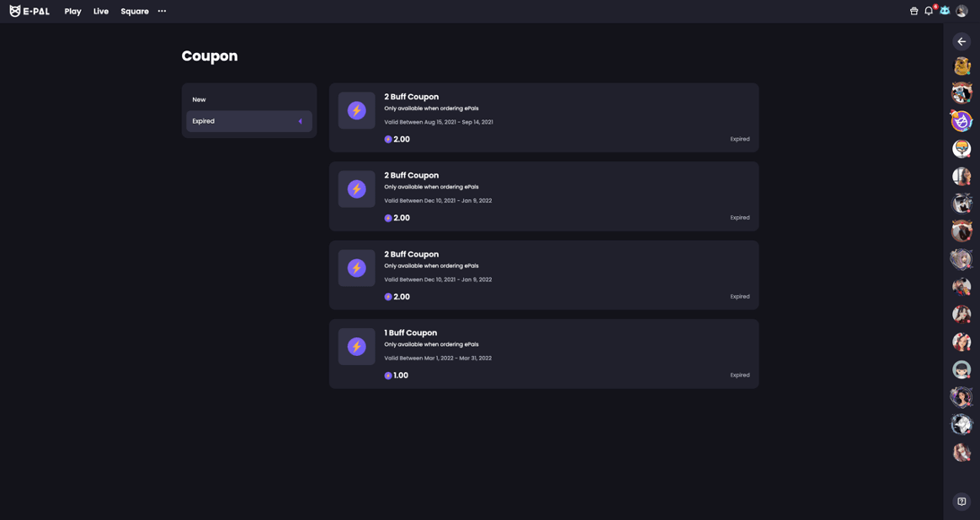Click the yellow bear avatar in sidebar
Screen dimensions: 980x520
pyautogui.click(x=961, y=66)
